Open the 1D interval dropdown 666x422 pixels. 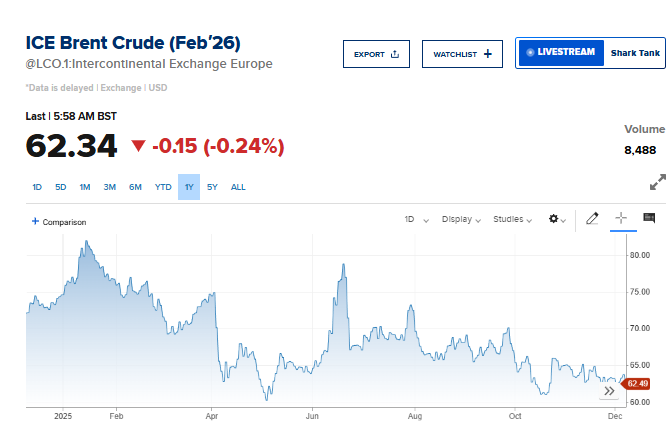point(416,219)
